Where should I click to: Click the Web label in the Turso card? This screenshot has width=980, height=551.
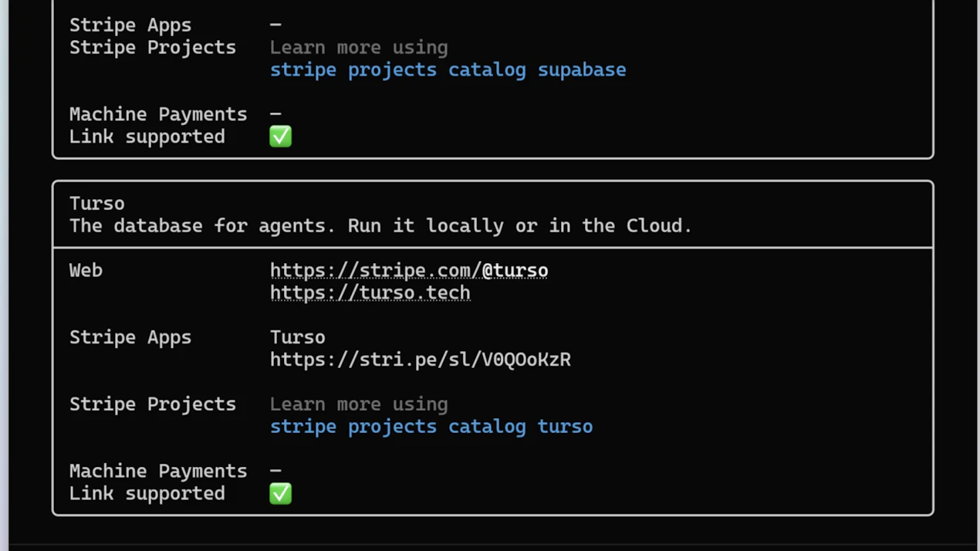click(86, 271)
